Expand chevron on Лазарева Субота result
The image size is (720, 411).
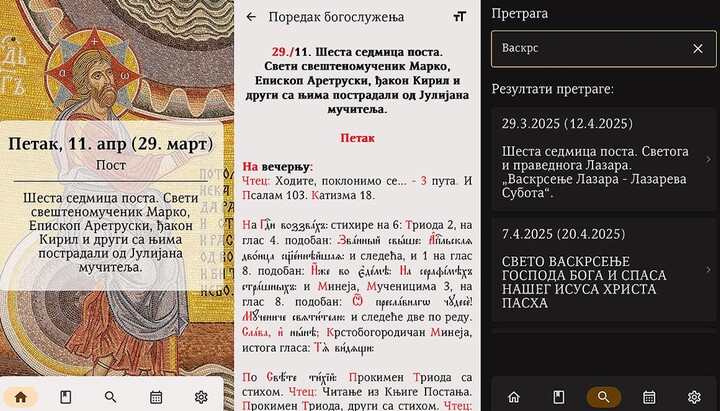[709, 159]
